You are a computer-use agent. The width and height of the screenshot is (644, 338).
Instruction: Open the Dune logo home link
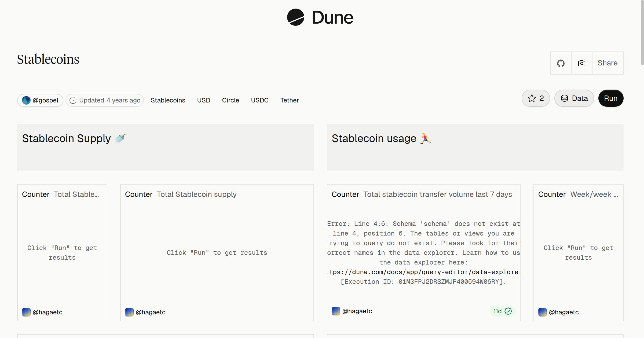coord(320,17)
